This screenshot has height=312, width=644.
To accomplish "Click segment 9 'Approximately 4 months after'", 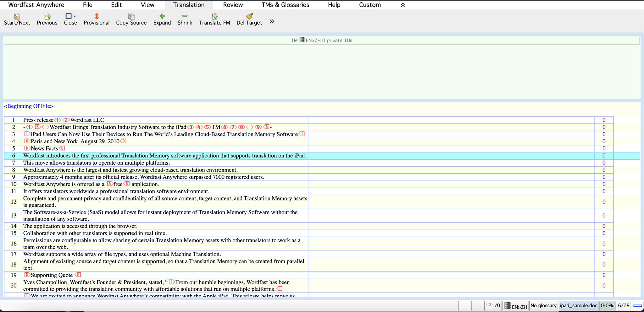I will [x=144, y=177].
